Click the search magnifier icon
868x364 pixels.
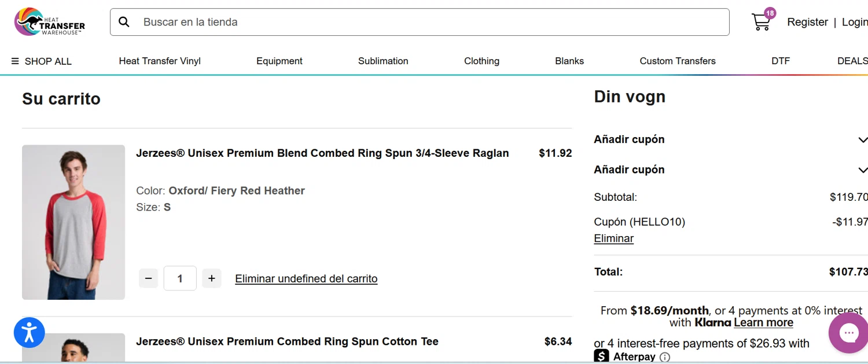[x=124, y=22]
